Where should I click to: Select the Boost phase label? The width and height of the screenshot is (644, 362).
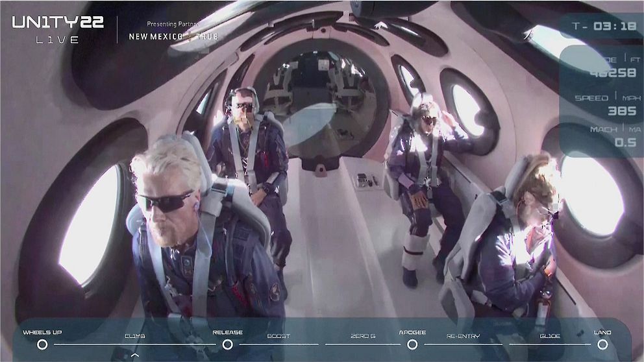click(279, 336)
